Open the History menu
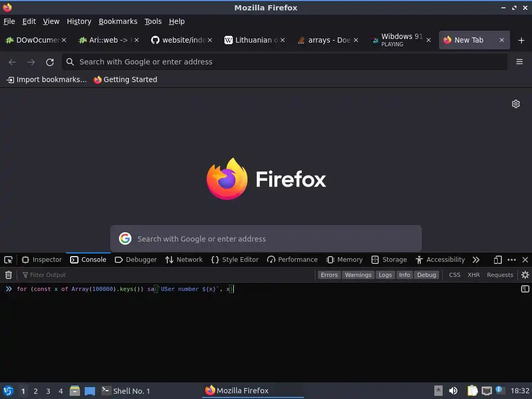Screen dimensions: 532x399 click(79, 21)
